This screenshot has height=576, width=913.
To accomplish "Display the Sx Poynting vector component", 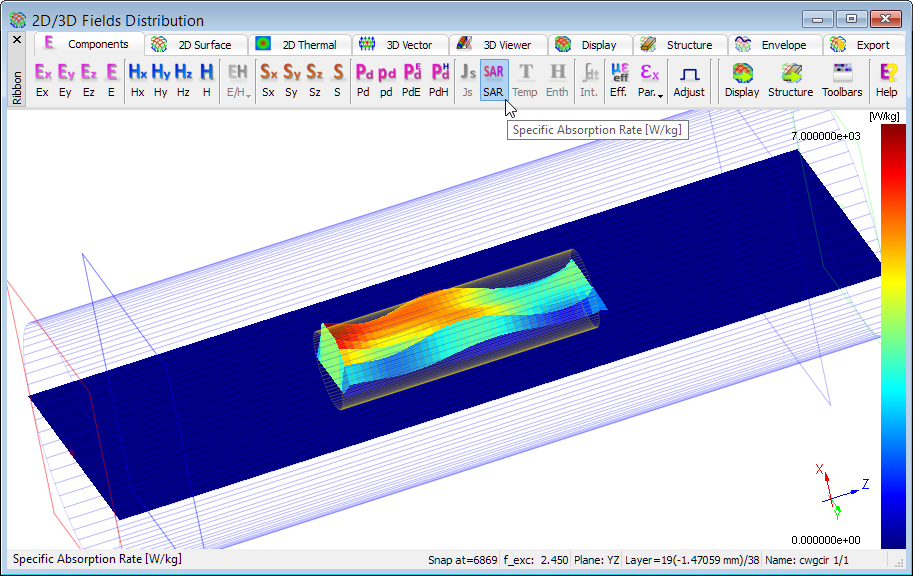I will pos(268,79).
